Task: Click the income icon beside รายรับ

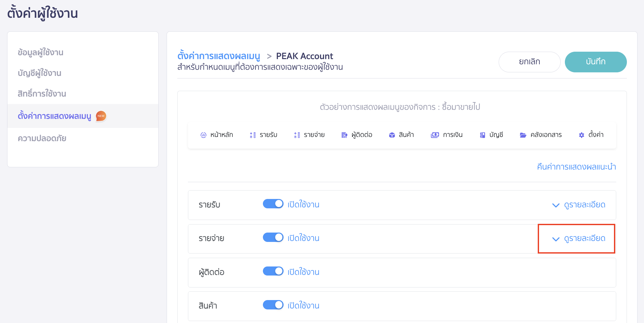Action: [253, 135]
